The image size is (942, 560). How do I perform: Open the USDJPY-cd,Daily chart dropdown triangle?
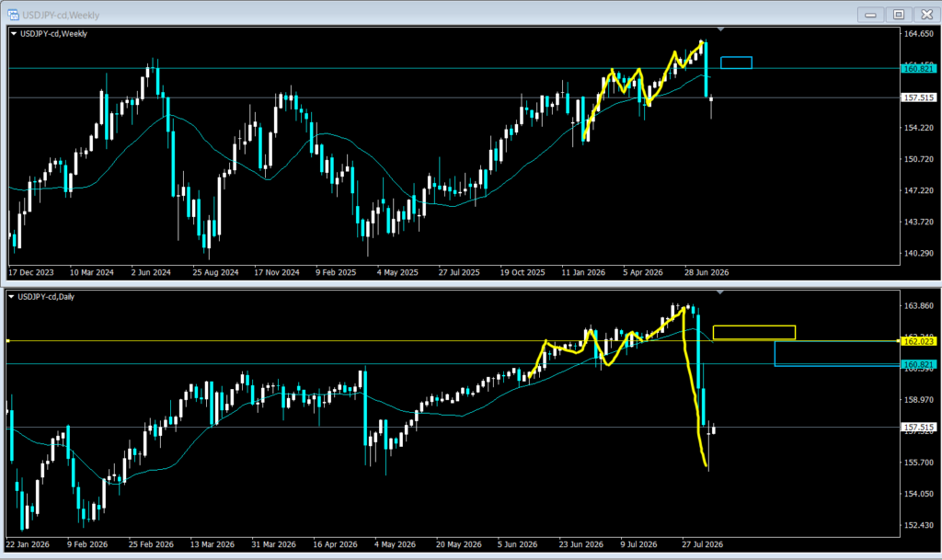(x=11, y=296)
